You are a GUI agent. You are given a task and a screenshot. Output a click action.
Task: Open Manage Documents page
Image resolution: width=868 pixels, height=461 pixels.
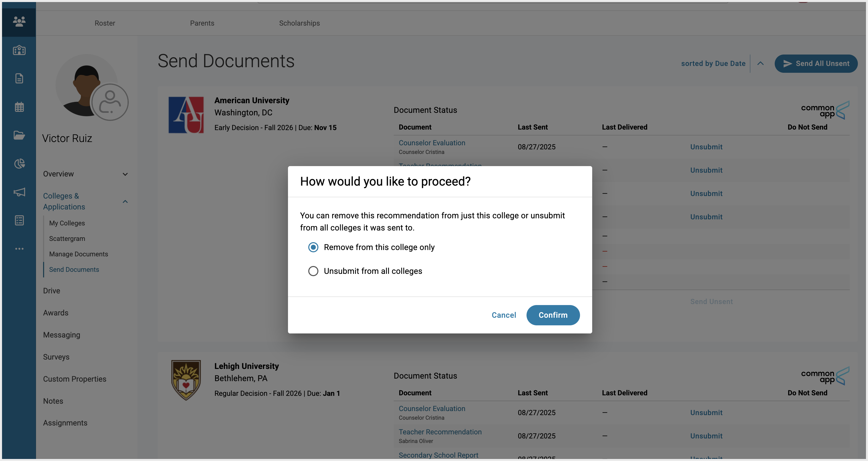(x=79, y=254)
